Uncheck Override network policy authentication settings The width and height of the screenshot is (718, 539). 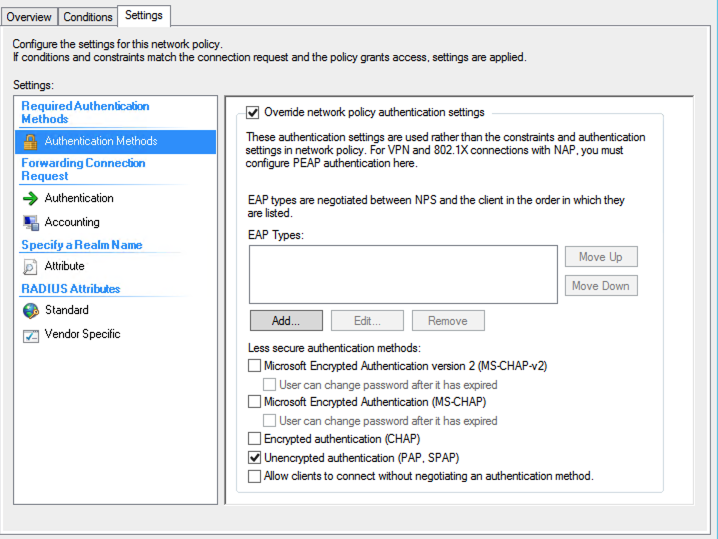point(252,113)
